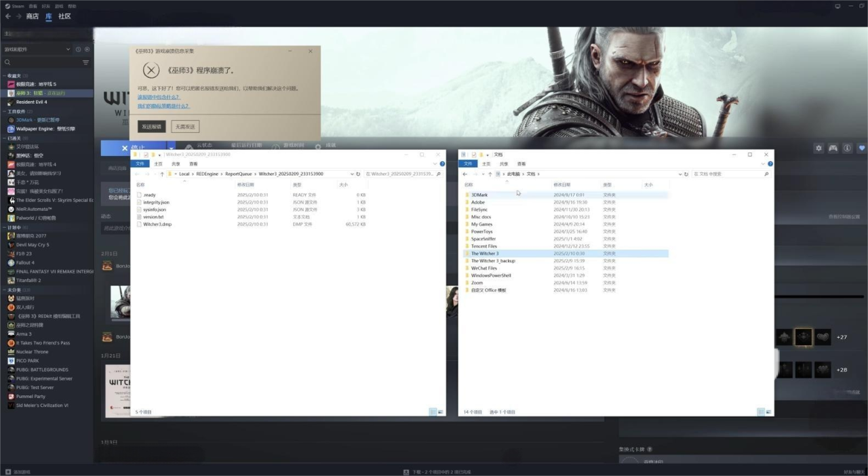Collapse the 收藏夹 category in library

(x=4, y=76)
